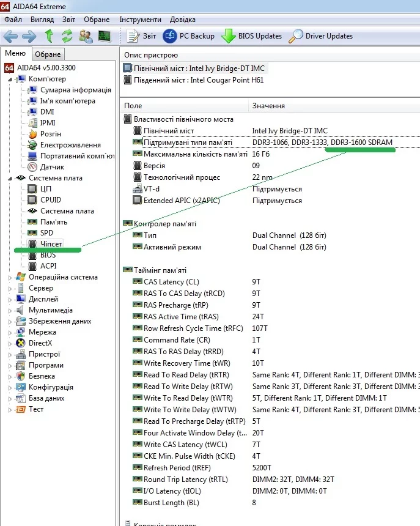Select Датчик in the tree
Image resolution: width=420 pixels, height=526 pixels.
coord(52,167)
